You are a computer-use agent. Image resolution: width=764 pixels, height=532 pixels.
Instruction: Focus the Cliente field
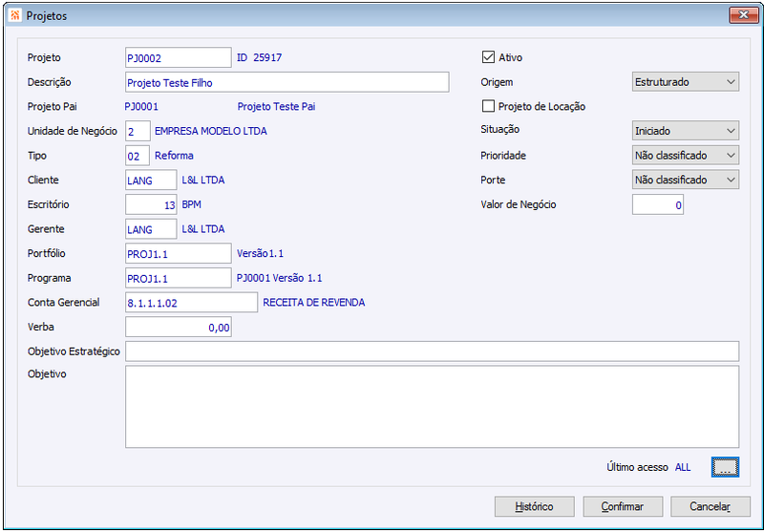151,180
